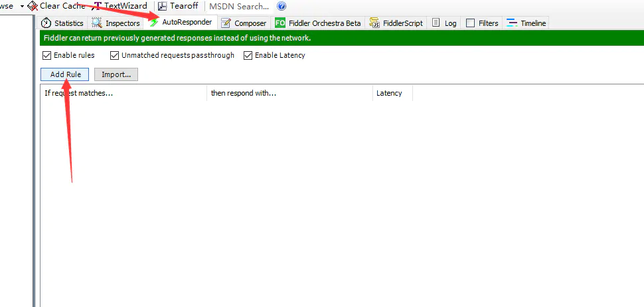644x307 pixels.
Task: Click the Tearoff toolbar icon
Action: pos(163,6)
